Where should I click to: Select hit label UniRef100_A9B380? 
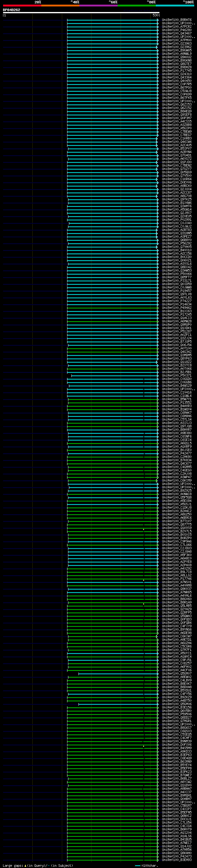click(x=177, y=433)
